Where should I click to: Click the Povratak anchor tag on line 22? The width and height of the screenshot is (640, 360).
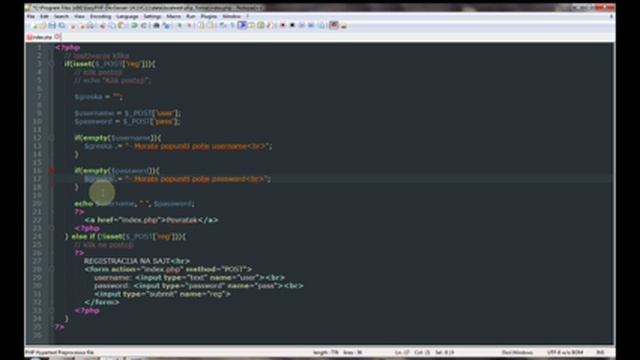point(151,220)
